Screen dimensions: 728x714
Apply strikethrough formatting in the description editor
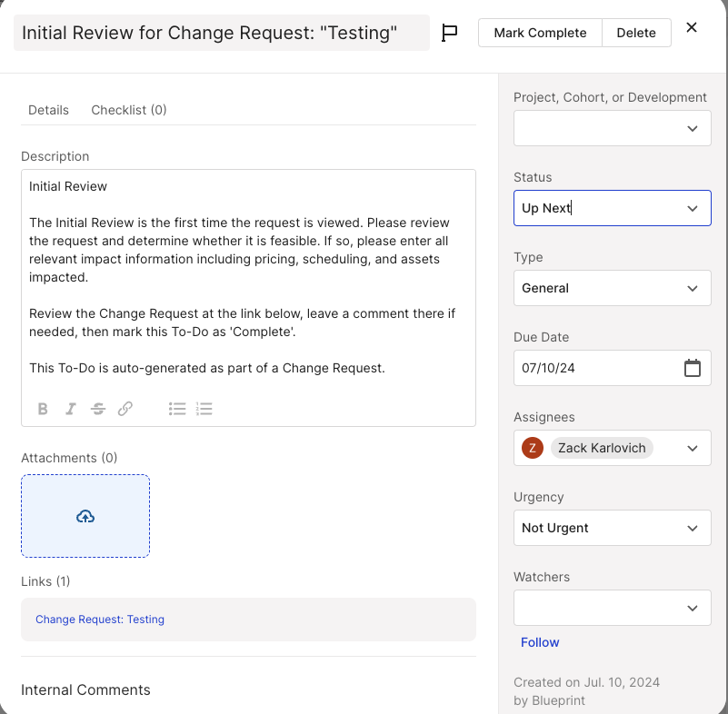[98, 409]
